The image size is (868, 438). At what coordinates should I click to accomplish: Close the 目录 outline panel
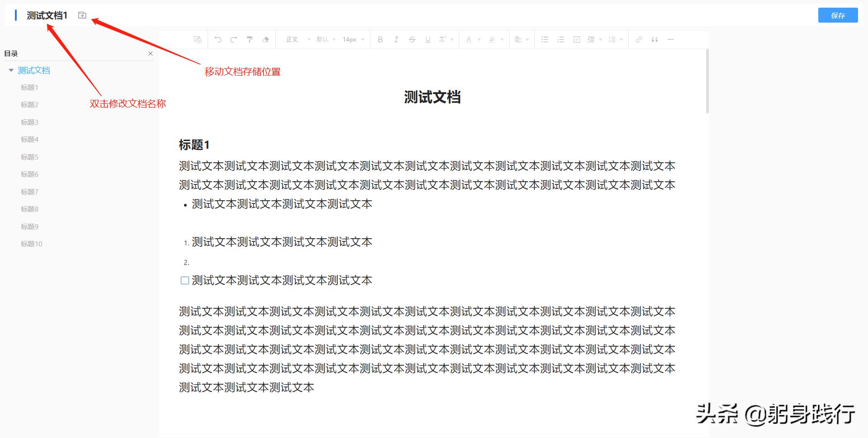[151, 53]
